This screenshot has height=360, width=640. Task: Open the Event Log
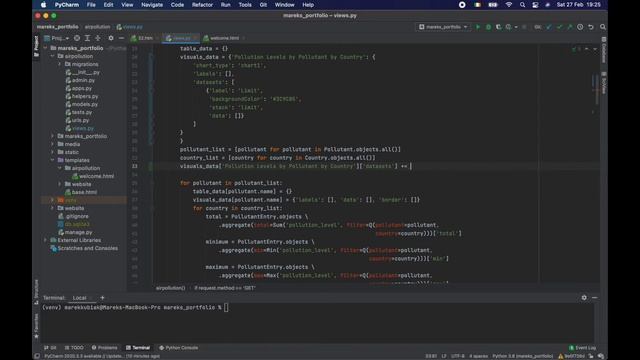[582, 348]
